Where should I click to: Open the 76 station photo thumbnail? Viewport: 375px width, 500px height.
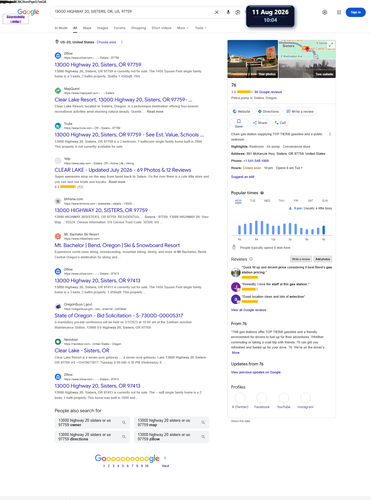click(253, 59)
